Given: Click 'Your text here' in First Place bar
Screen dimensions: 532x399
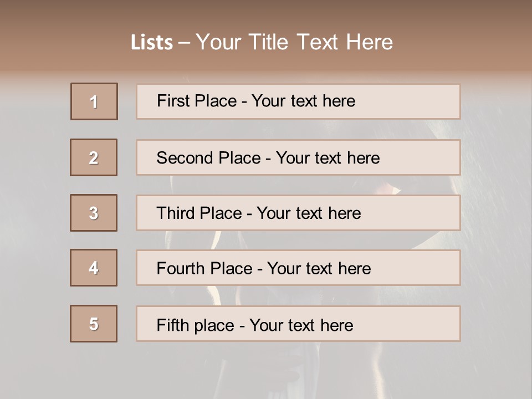Looking at the screenshot, I should click(303, 101).
